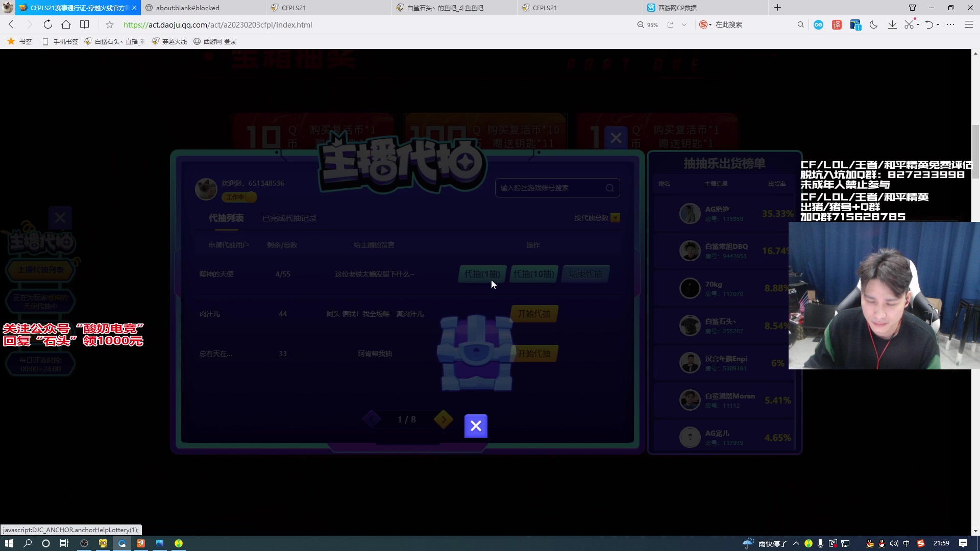Screen dimensions: 980x551
Task: Open the hamburger main menu
Action: click(x=968, y=24)
